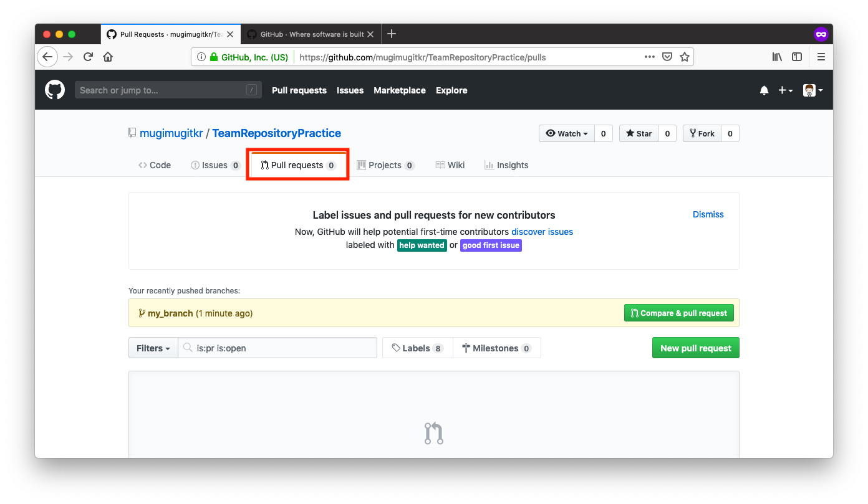Go back with the browser back arrow

pos(47,57)
